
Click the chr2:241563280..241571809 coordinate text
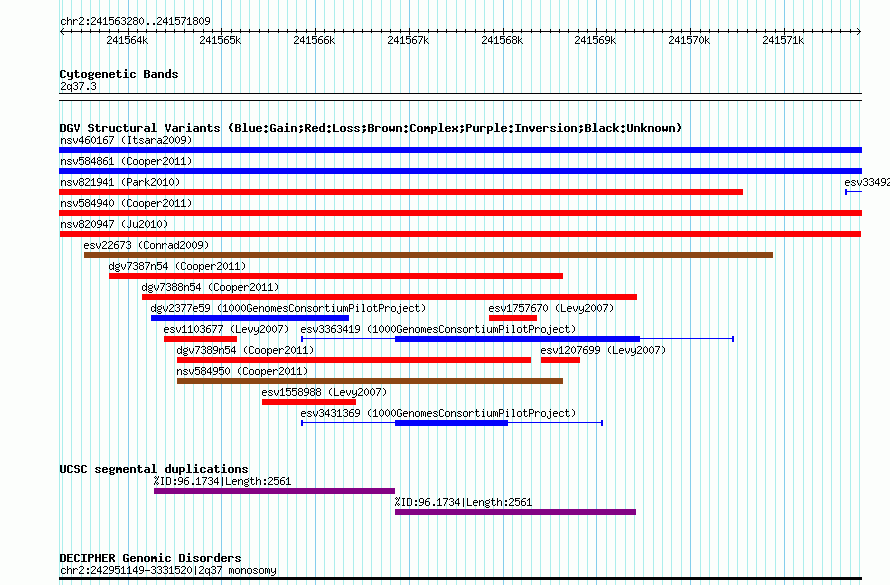click(x=135, y=21)
